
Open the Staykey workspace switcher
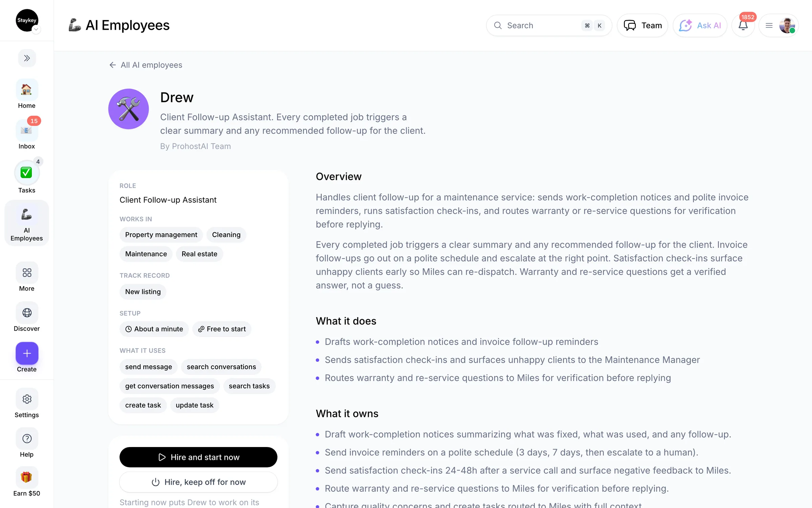27,21
